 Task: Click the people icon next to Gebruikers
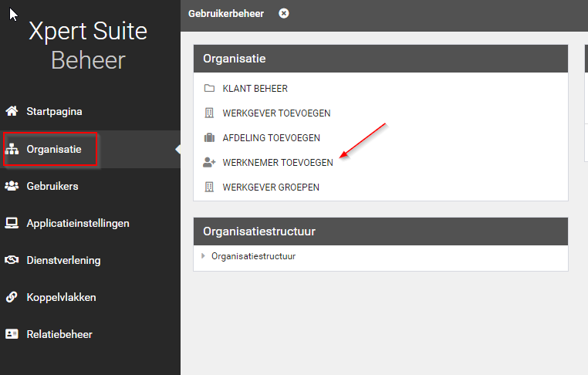pos(12,186)
